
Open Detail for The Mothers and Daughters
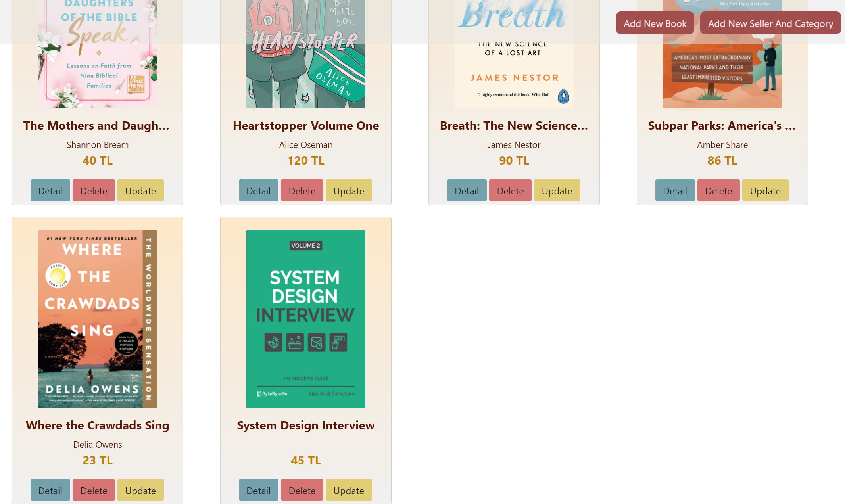click(x=50, y=190)
